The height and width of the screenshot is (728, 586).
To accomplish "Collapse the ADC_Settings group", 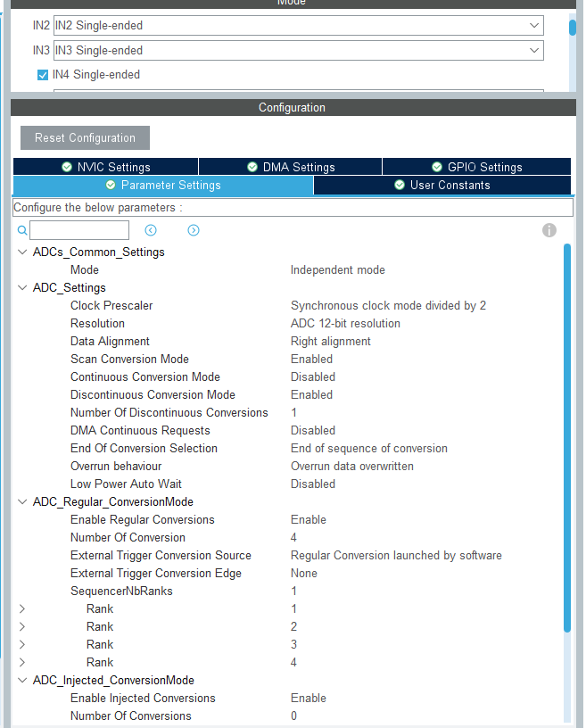I will pos(21,288).
